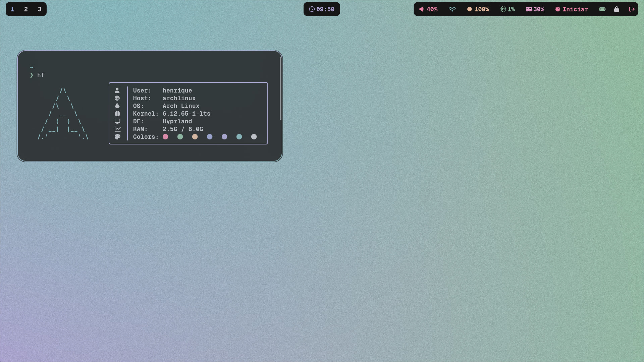Click the CPU 1% usage module
This screenshot has width=644, height=362.
507,9
